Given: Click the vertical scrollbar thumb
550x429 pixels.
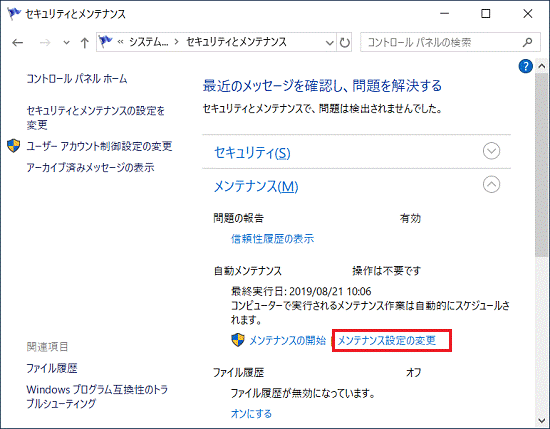Looking at the screenshot, I should 542,165.
